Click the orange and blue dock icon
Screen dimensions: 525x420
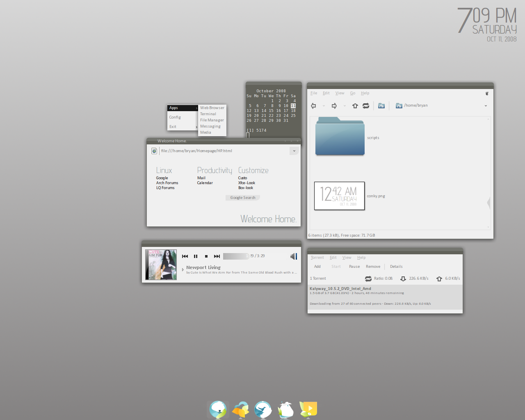[x=241, y=409]
